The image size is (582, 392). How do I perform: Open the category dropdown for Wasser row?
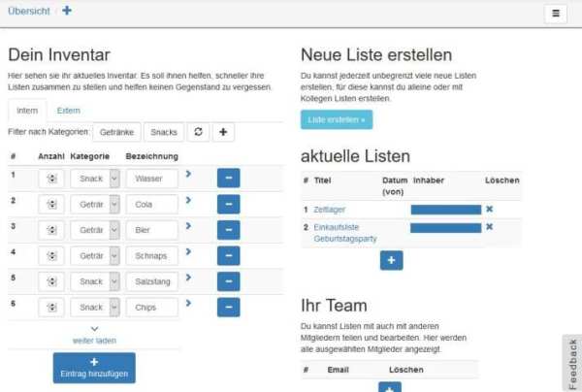click(95, 179)
